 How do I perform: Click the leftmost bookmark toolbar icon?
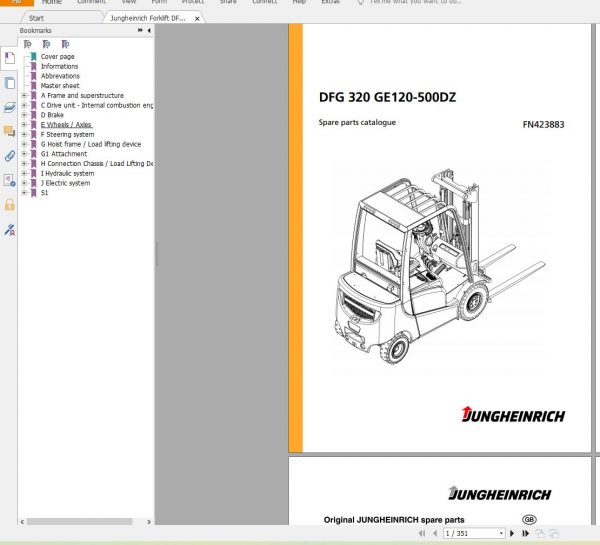[x=27, y=44]
